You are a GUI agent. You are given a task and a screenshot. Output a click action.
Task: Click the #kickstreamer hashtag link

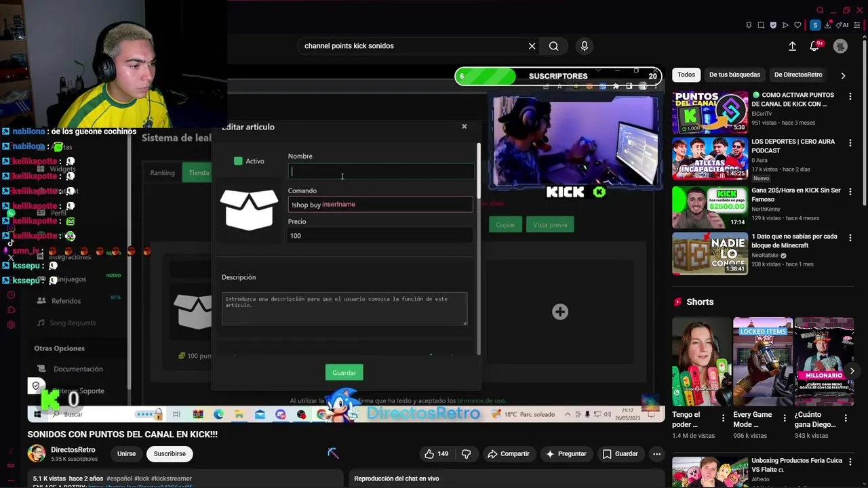coord(172,479)
